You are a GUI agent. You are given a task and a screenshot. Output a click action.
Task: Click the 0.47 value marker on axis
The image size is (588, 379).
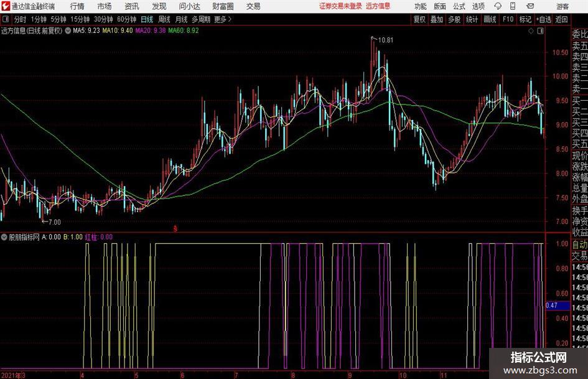coord(558,306)
